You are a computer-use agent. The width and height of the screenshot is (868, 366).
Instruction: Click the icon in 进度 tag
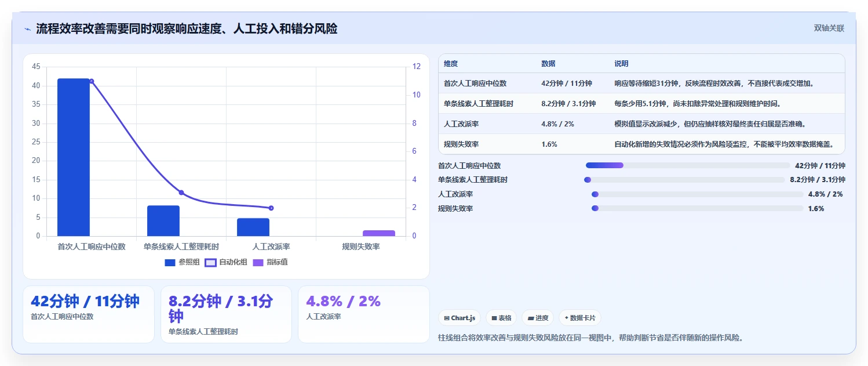[530, 318]
